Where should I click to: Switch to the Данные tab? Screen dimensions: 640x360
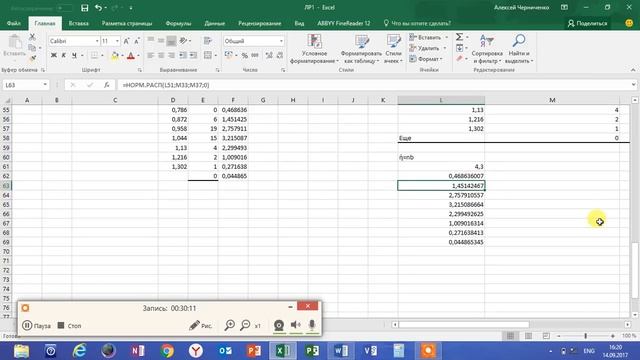click(x=215, y=23)
